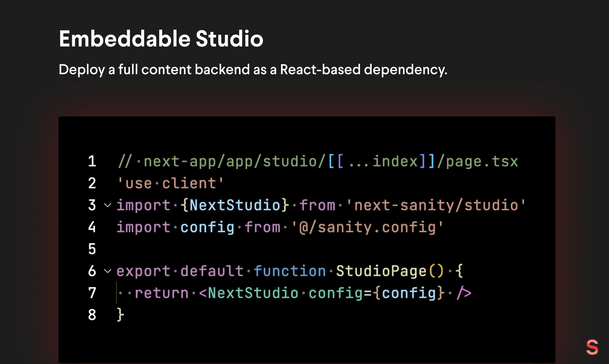Click the export keyword on line 6
This screenshot has width=609, height=364.
point(143,271)
